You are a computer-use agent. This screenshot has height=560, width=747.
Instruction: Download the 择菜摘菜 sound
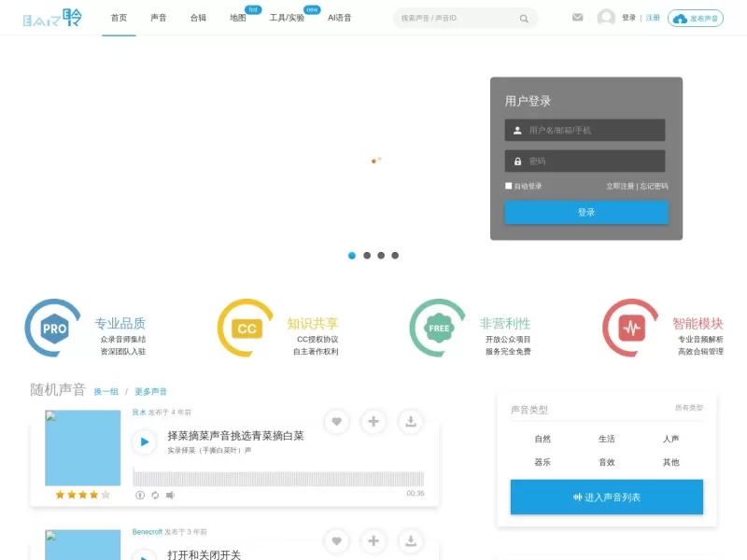tap(410, 422)
